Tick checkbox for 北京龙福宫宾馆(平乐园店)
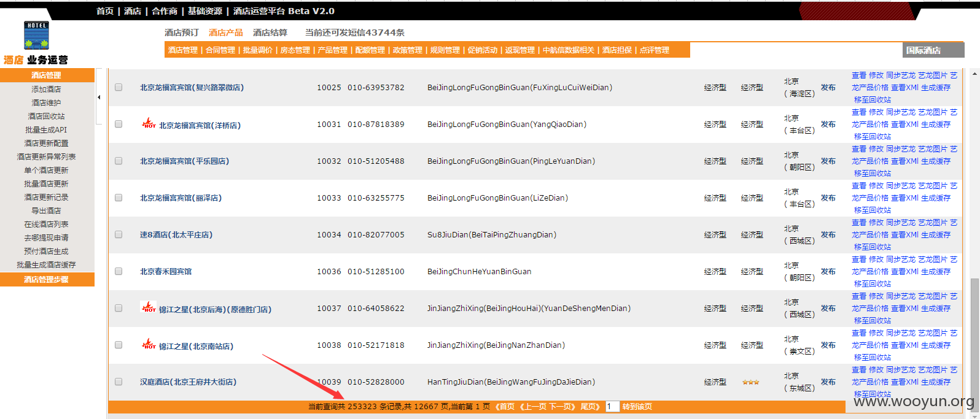The image size is (980, 419). pos(119,161)
